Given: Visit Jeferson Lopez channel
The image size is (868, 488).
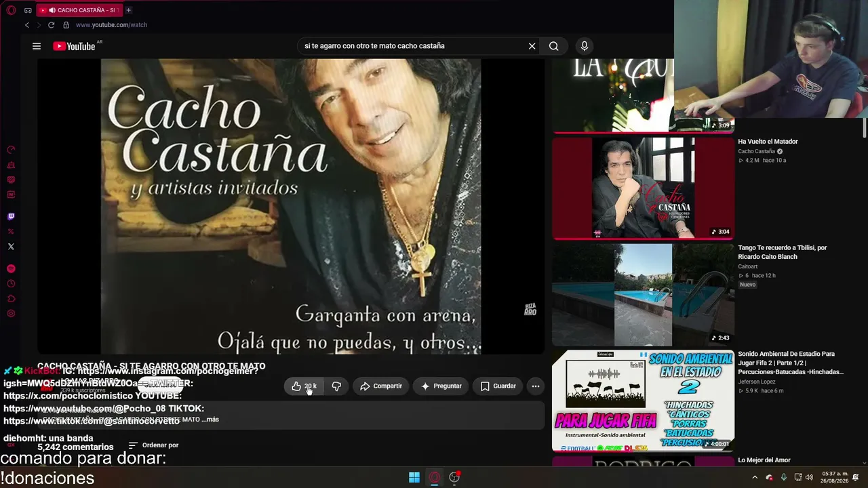Looking at the screenshot, I should [x=757, y=382].
